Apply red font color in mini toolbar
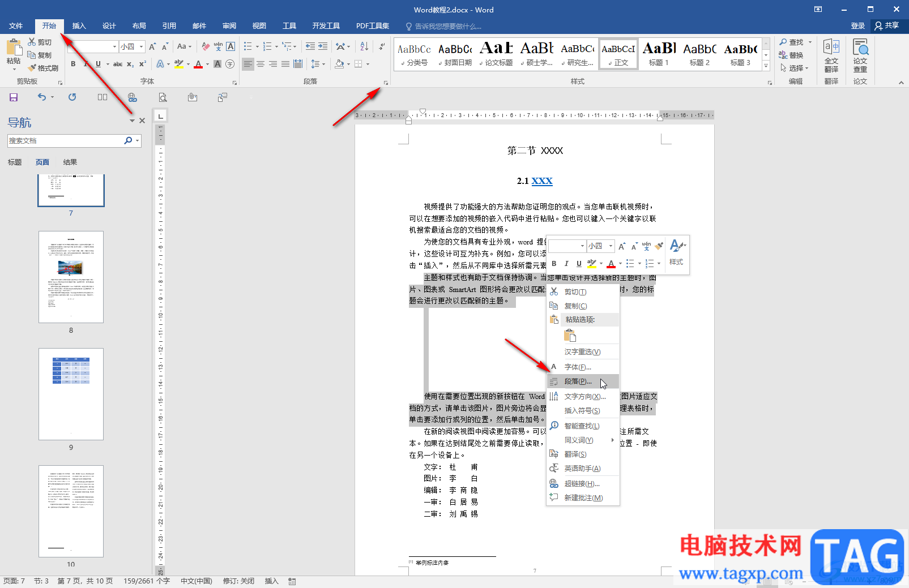This screenshot has height=588, width=909. click(611, 264)
